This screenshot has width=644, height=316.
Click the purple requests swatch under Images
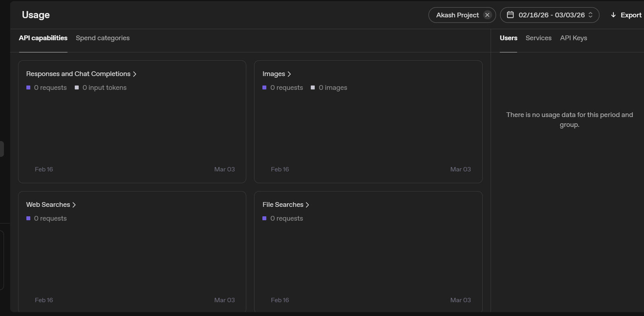(x=264, y=87)
